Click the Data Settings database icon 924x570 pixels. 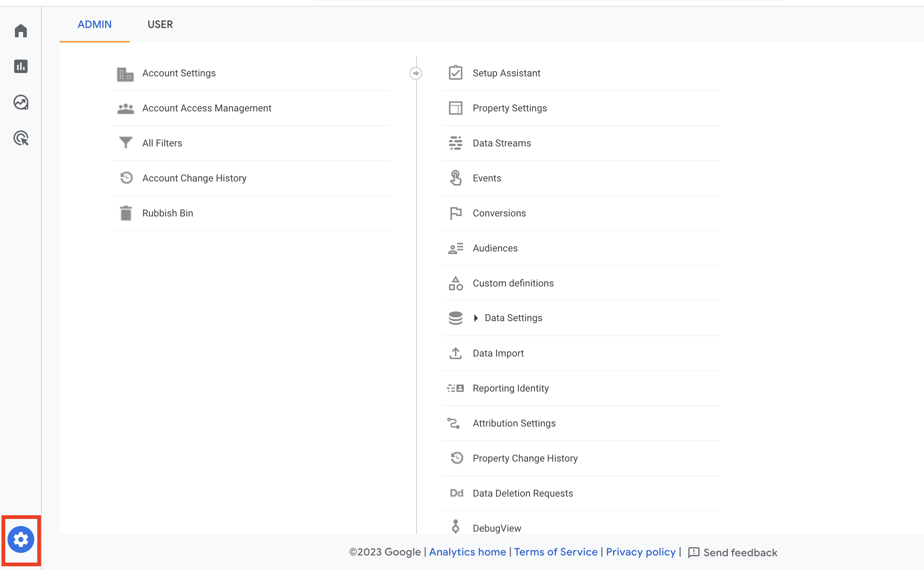(x=455, y=318)
